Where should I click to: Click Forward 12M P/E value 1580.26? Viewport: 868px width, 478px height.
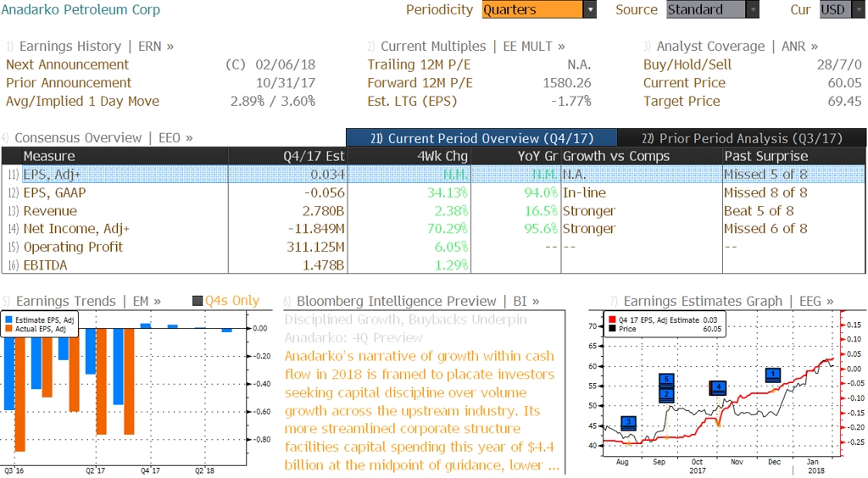point(567,83)
